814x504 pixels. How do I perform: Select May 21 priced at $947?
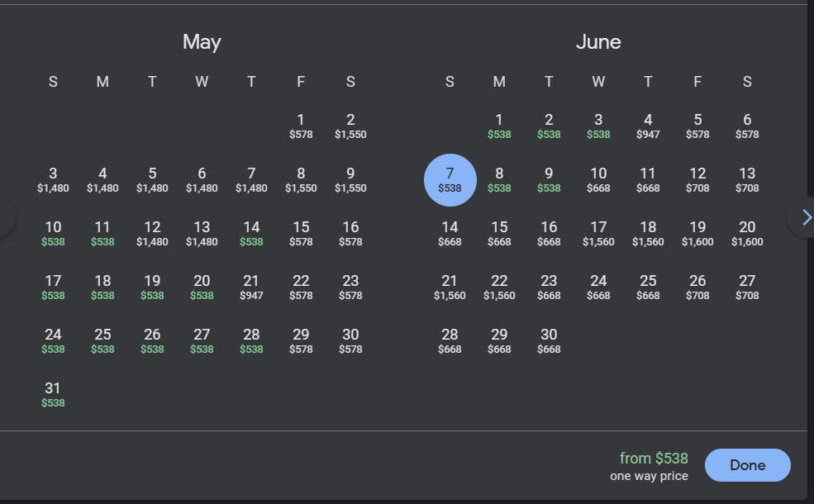click(251, 287)
